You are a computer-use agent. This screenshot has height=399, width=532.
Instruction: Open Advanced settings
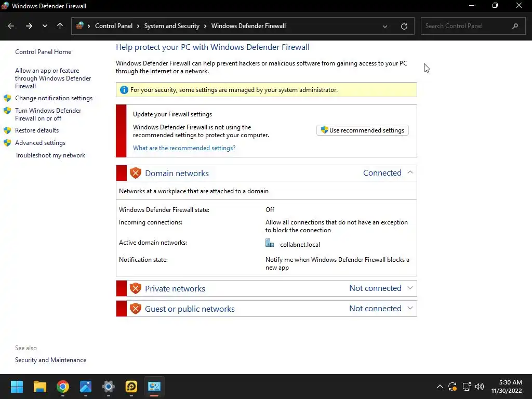[x=40, y=143]
